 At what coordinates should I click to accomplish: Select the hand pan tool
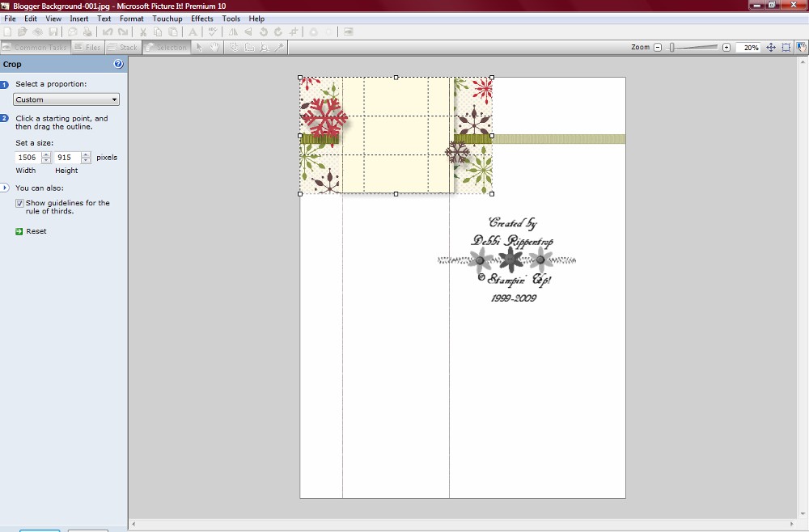[214, 48]
